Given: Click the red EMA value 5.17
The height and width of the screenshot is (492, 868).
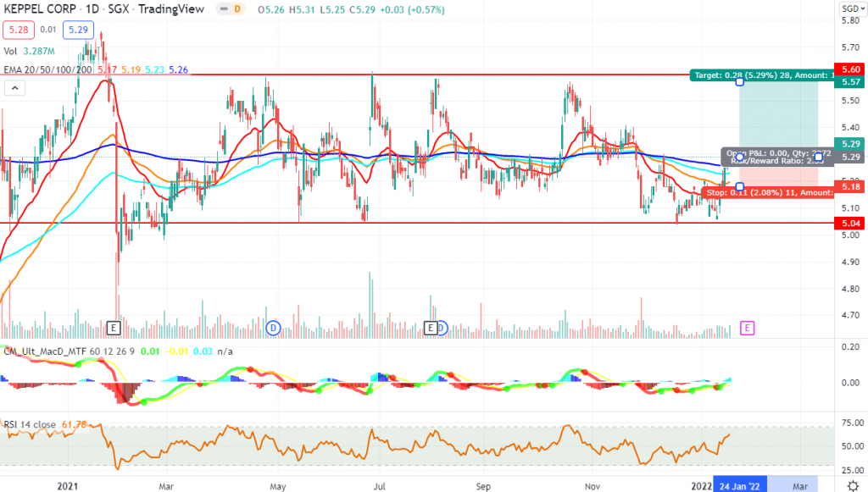Looking at the screenshot, I should pyautogui.click(x=108, y=70).
